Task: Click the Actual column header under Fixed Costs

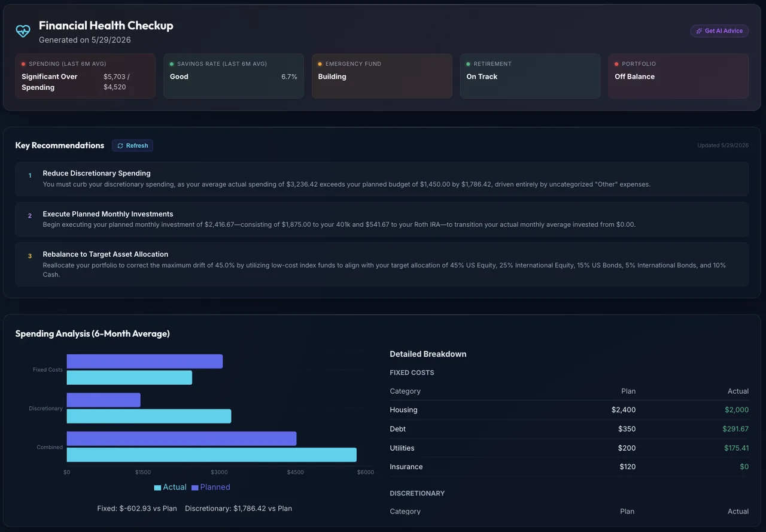Action: 738,391
